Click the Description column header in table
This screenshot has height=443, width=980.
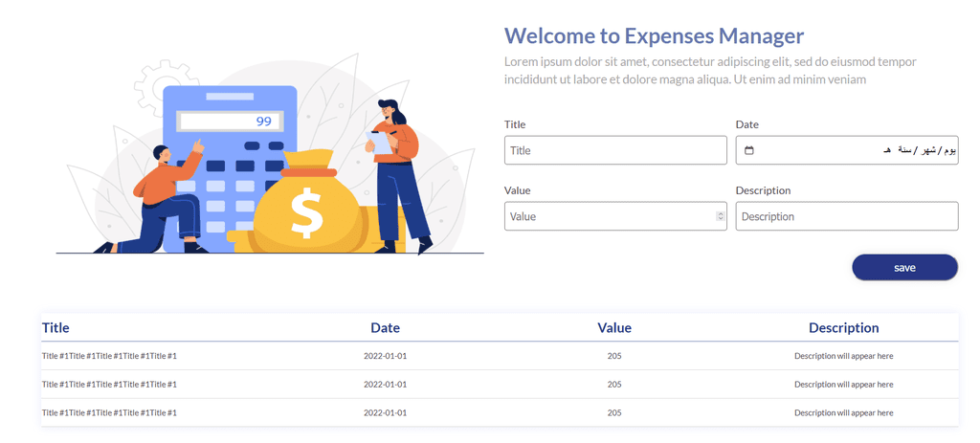coord(844,328)
